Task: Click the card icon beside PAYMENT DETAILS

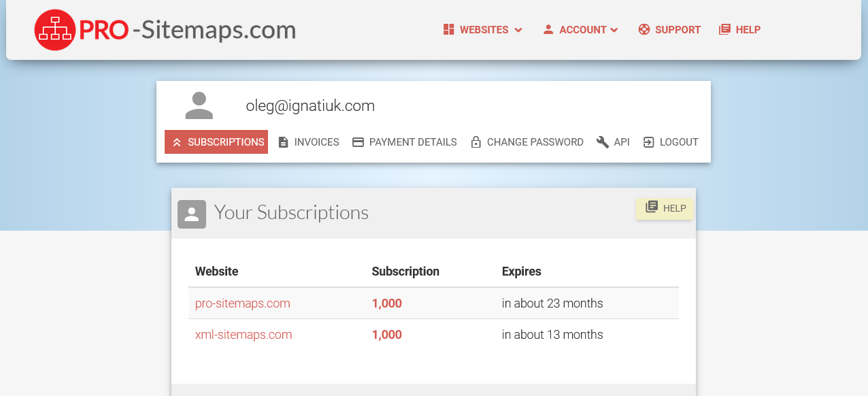Action: [x=357, y=142]
